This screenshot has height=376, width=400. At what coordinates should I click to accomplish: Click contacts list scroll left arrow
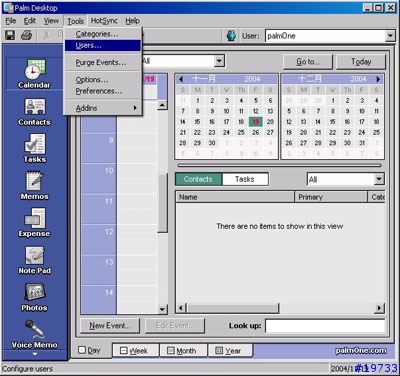pos(181,308)
